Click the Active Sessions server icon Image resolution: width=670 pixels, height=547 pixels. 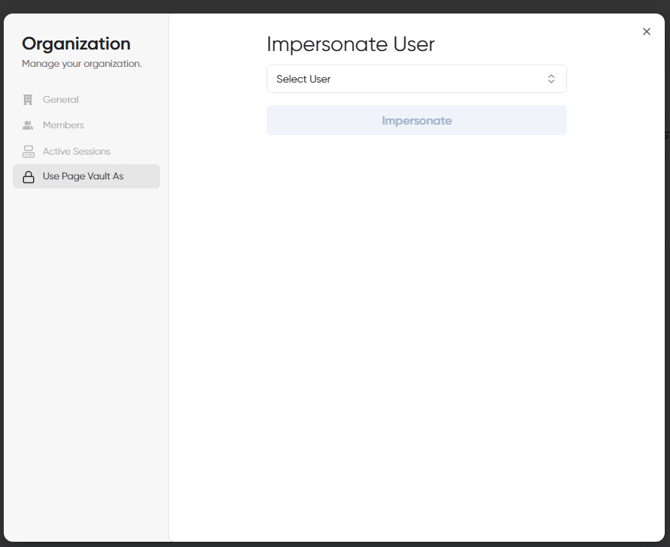point(28,151)
